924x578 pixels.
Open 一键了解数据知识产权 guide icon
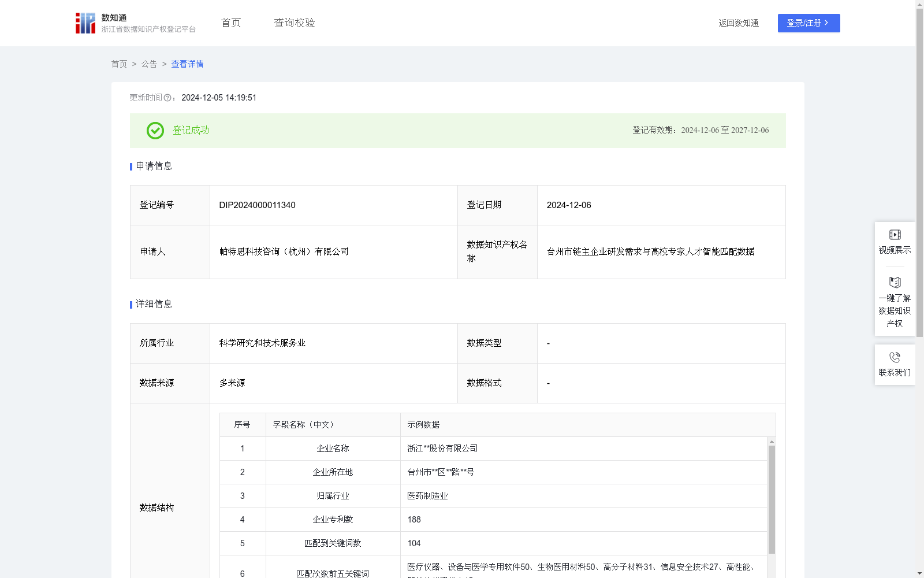(895, 283)
